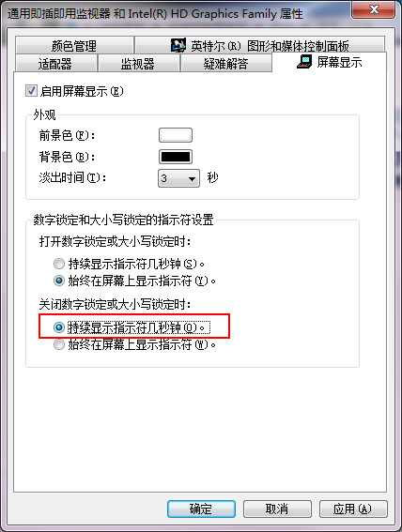Select 持续显示指示符几秒钟 (S) radio option
Screen dimensions: 402x532
pyautogui.click(x=59, y=264)
